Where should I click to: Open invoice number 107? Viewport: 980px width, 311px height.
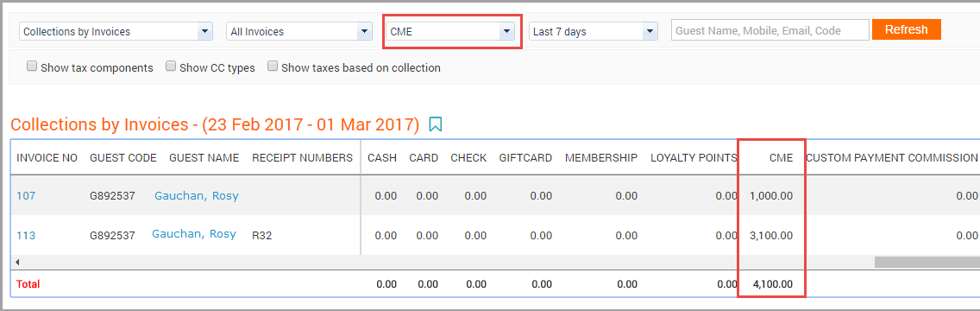[x=26, y=196]
